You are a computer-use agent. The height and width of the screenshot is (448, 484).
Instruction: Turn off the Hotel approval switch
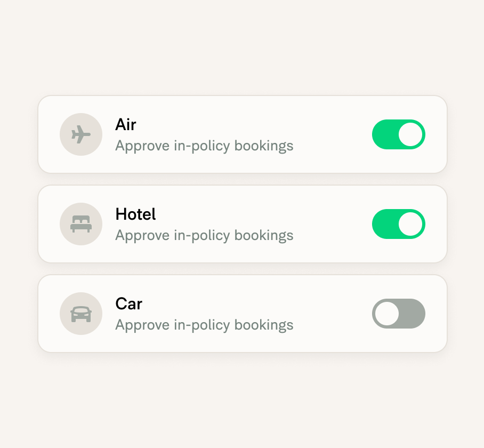coord(399,224)
